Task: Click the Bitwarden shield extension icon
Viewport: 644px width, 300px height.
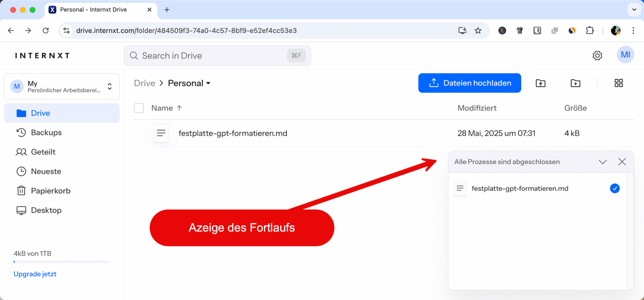Action: point(537,31)
